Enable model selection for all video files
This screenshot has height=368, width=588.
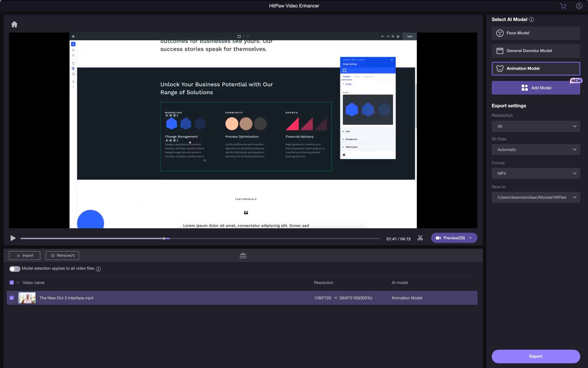click(x=15, y=269)
